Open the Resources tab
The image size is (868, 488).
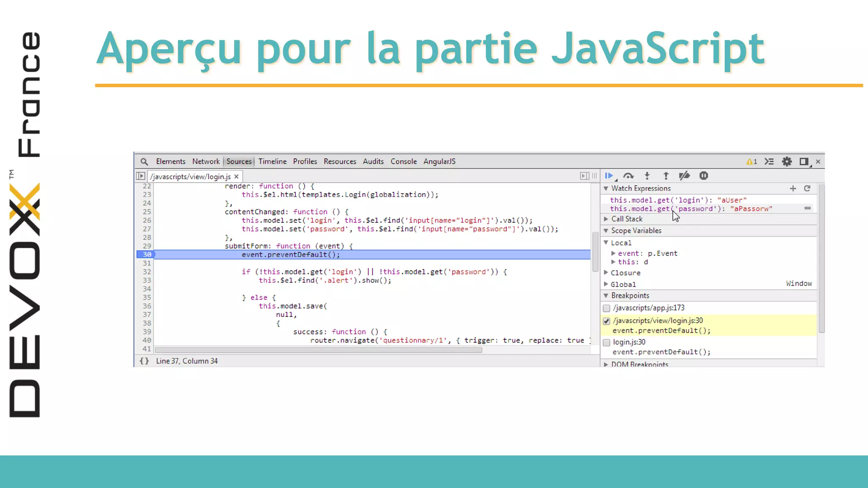[340, 161]
